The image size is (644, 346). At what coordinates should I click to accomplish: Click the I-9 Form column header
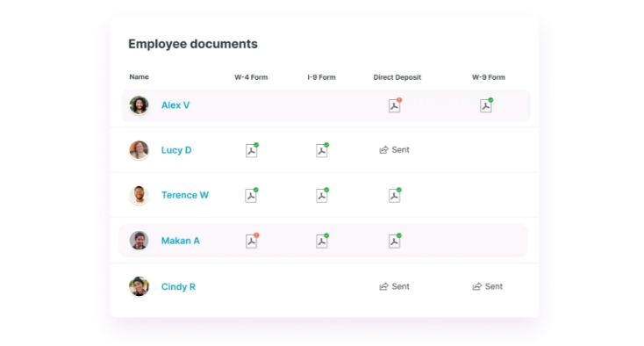322,77
